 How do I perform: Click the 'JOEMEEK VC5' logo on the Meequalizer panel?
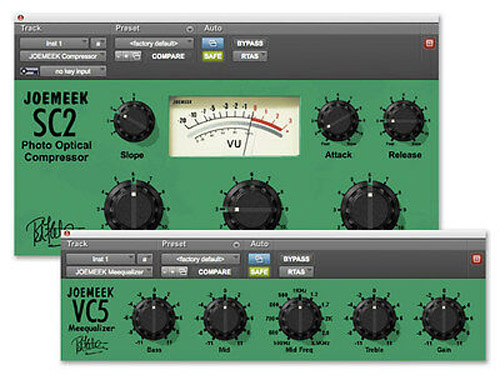coord(91,304)
